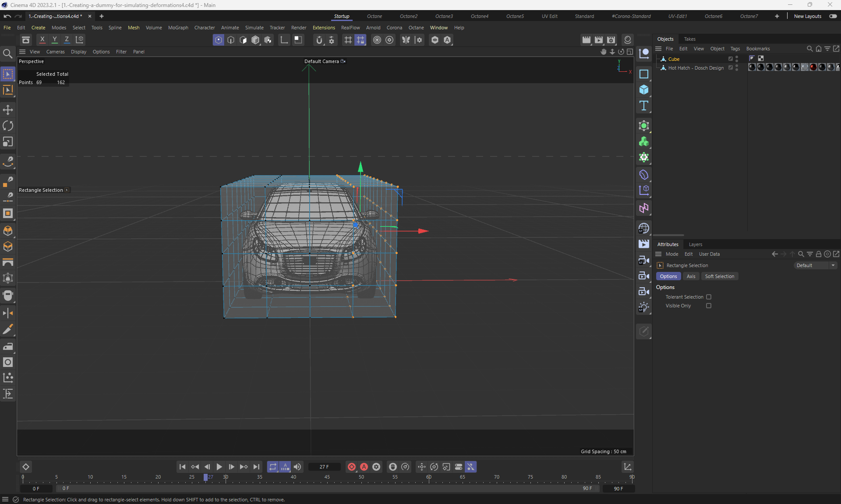This screenshot has height=504, width=841.
Task: Click the Soft Selection button
Action: coord(719,276)
